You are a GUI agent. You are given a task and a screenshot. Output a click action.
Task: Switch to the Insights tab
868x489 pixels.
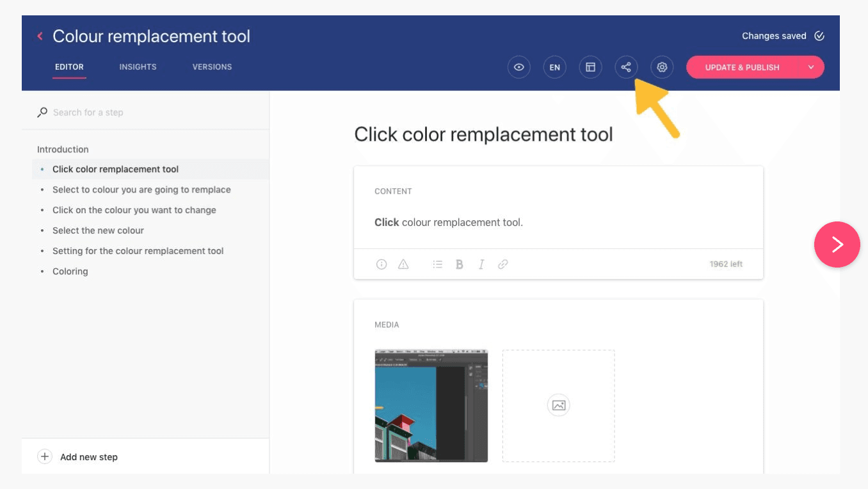coord(138,67)
